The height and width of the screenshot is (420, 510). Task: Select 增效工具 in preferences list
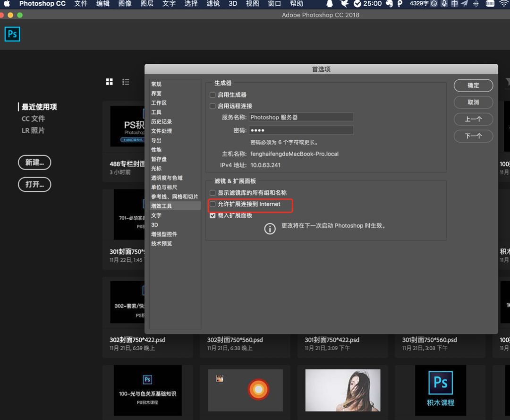(x=175, y=206)
